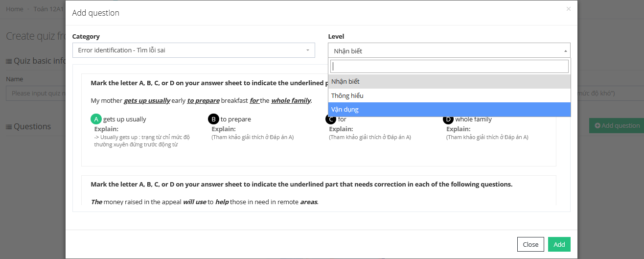Image resolution: width=644 pixels, height=259 pixels.
Task: Click answer circle C for option for
Action: (331, 119)
